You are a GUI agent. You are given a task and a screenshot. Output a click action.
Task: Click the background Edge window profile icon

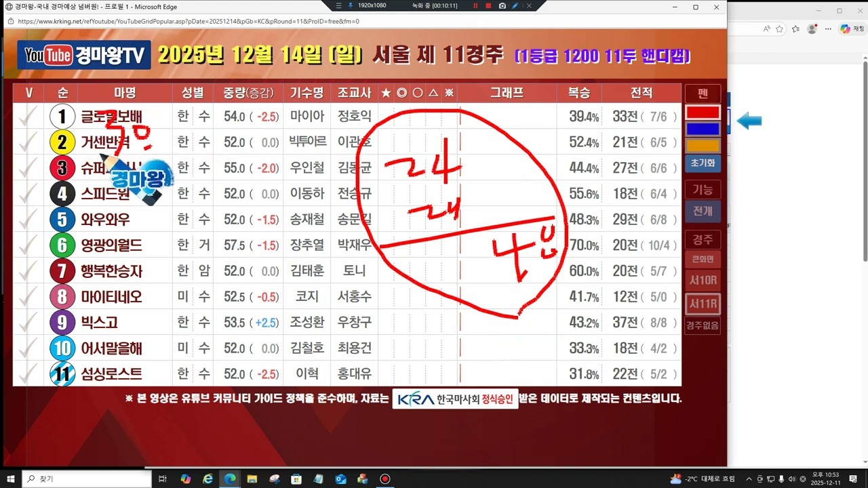(812, 28)
